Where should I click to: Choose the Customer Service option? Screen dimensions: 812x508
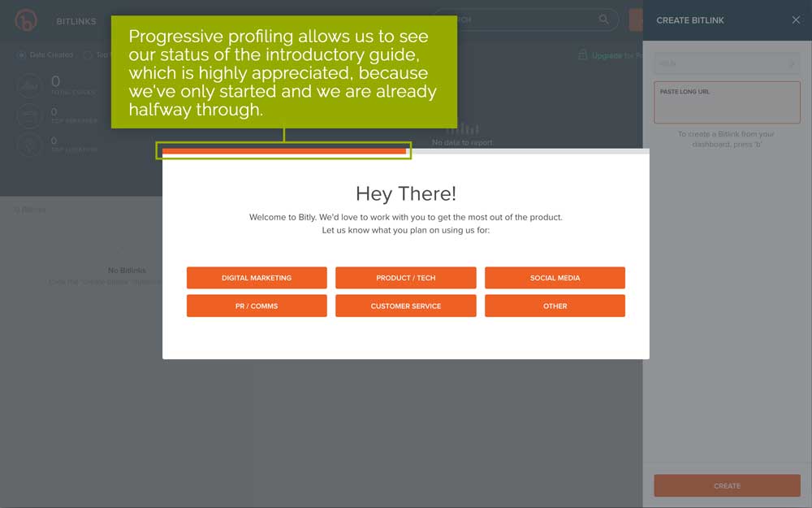405,306
